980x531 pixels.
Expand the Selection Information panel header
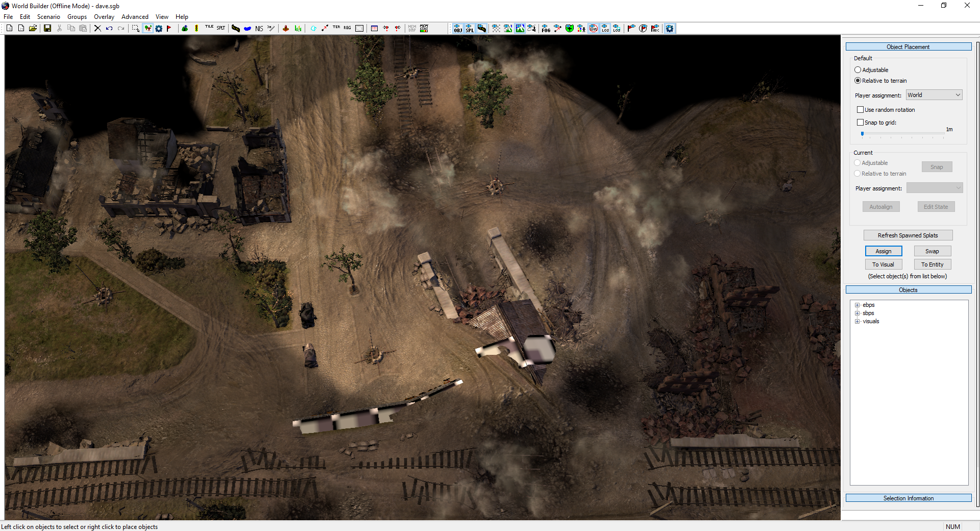(x=908, y=498)
